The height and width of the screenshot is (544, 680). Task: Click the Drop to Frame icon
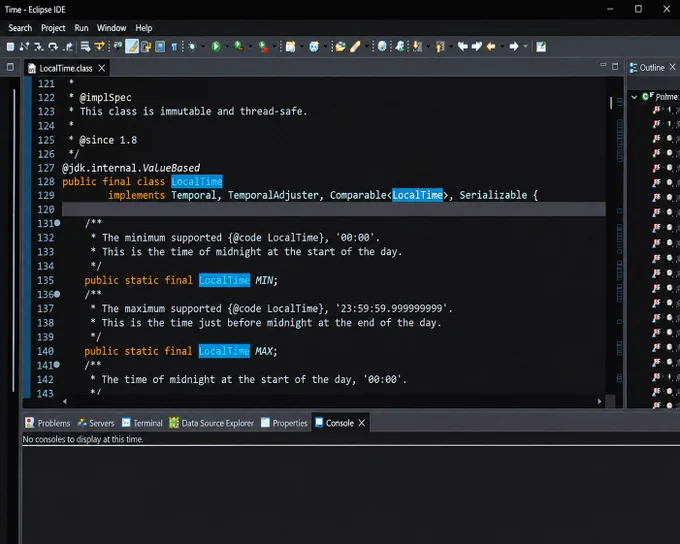pos(85,46)
